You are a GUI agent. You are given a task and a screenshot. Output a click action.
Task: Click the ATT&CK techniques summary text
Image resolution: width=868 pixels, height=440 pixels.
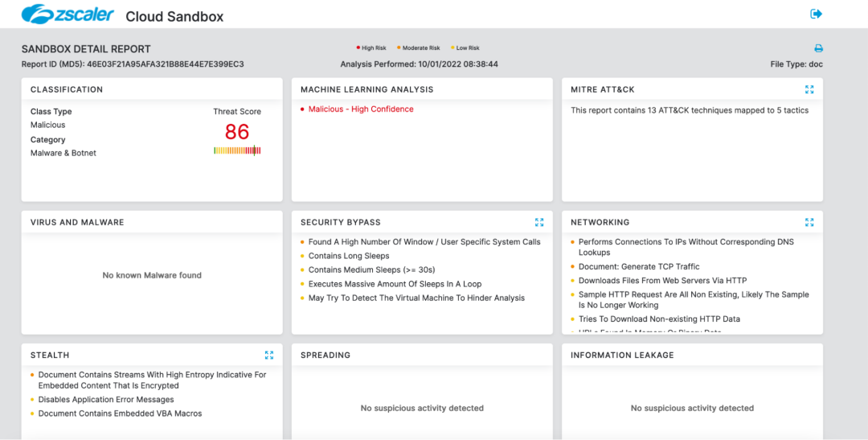pyautogui.click(x=690, y=110)
